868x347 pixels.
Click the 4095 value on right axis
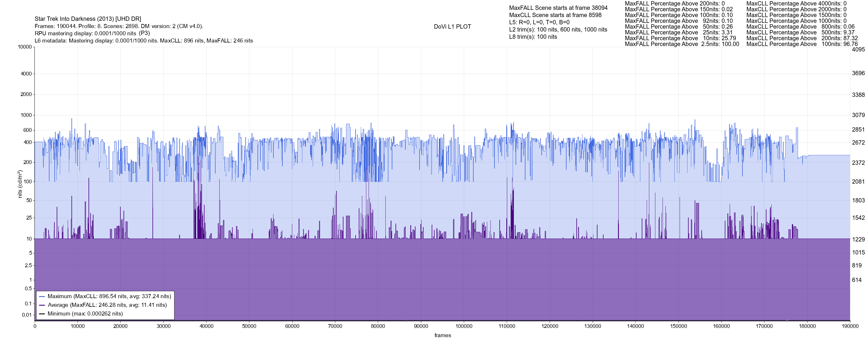[858, 49]
